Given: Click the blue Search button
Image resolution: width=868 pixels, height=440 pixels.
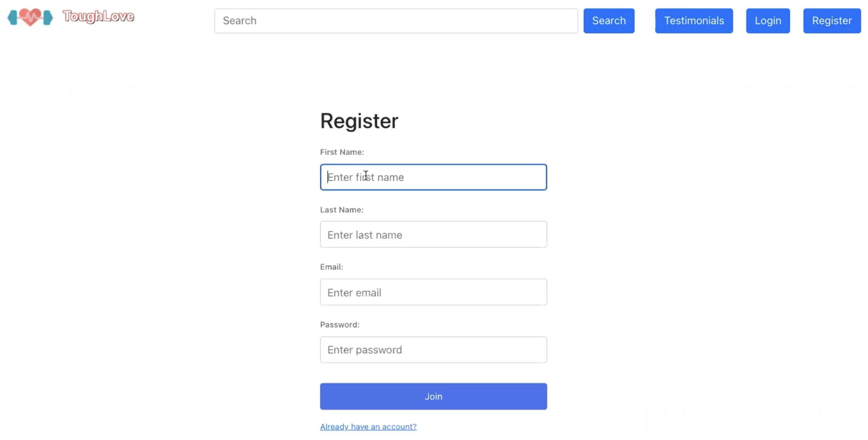Looking at the screenshot, I should [x=609, y=21].
